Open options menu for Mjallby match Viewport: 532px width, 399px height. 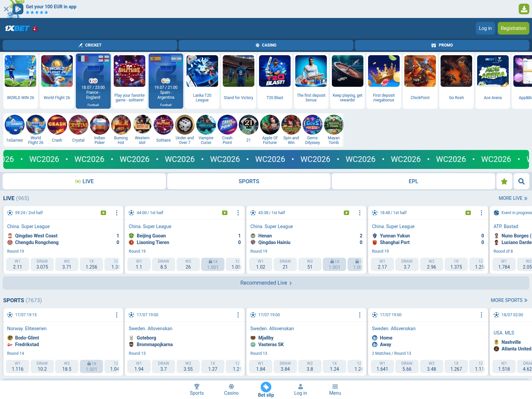[x=360, y=315]
